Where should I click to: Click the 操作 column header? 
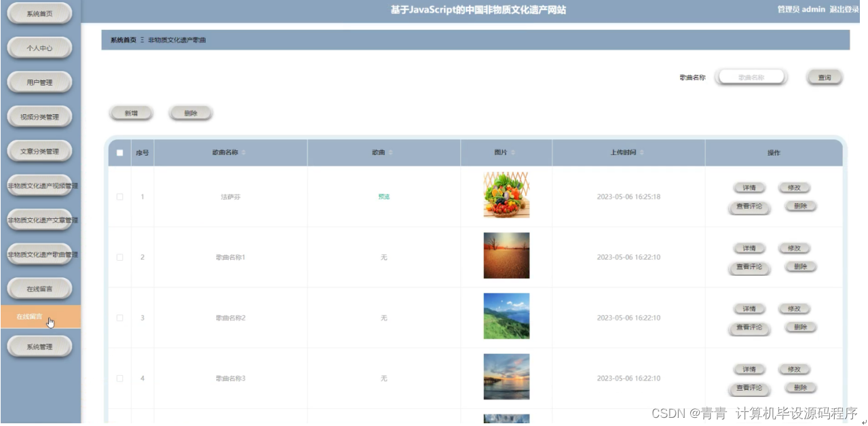coord(774,153)
